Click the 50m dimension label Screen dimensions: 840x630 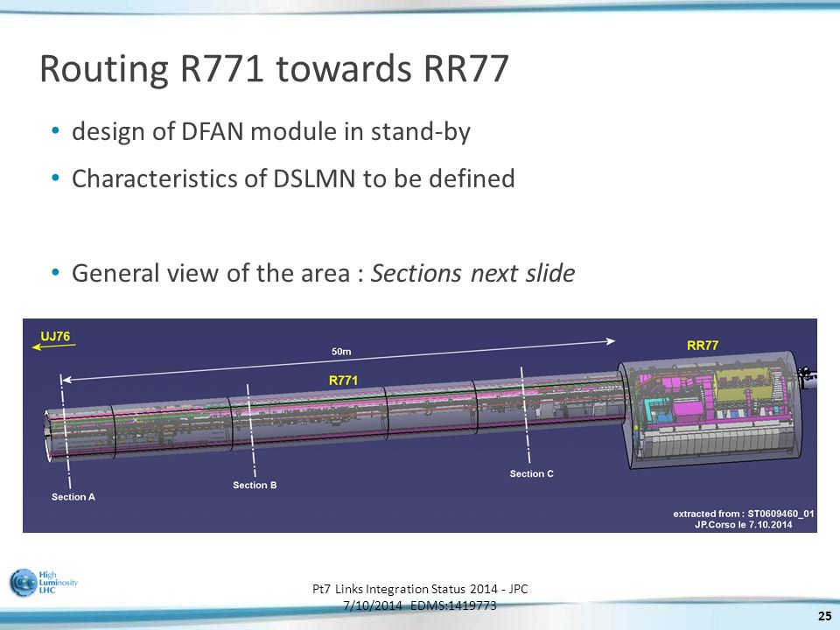pyautogui.click(x=341, y=352)
